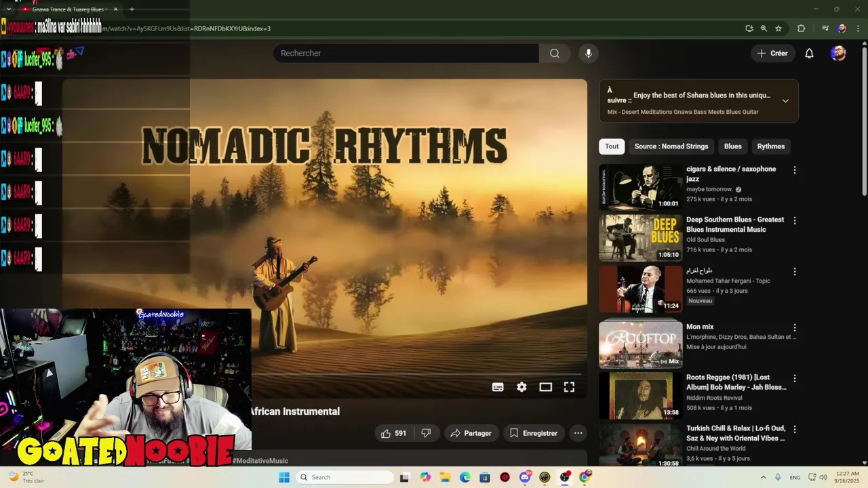
Task: Focus the Rechercher search field
Action: (406, 54)
